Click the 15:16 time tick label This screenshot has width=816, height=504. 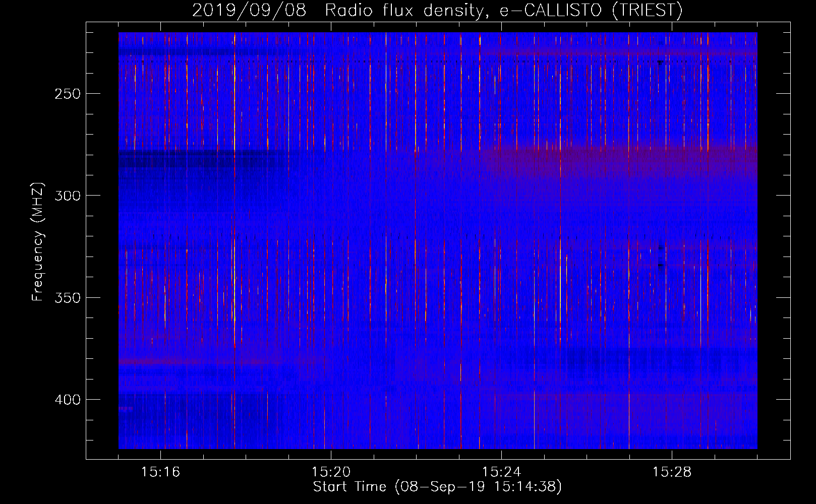tap(160, 472)
